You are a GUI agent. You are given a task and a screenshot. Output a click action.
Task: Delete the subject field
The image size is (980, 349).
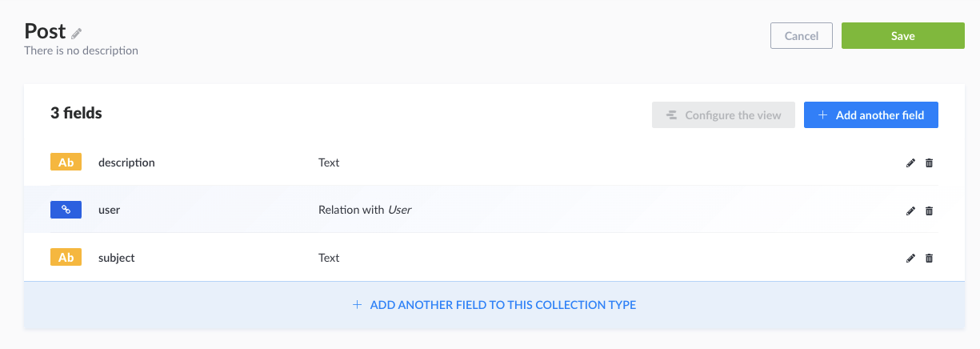coord(929,258)
